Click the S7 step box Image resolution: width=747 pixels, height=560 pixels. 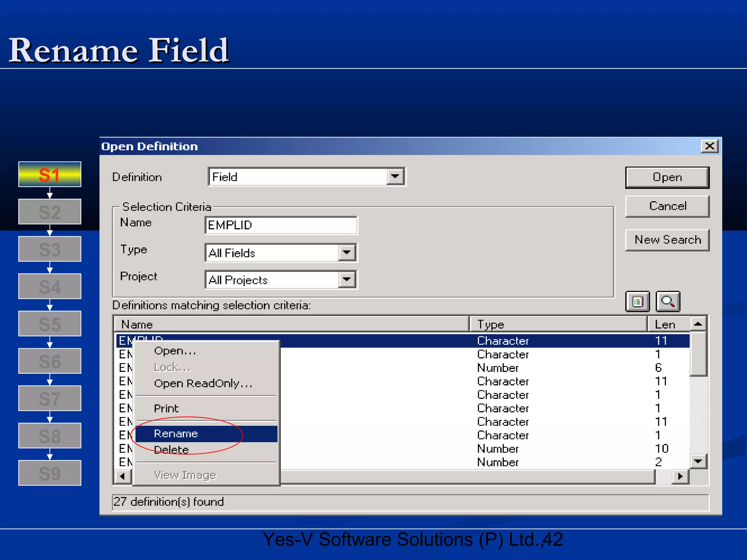50,398
